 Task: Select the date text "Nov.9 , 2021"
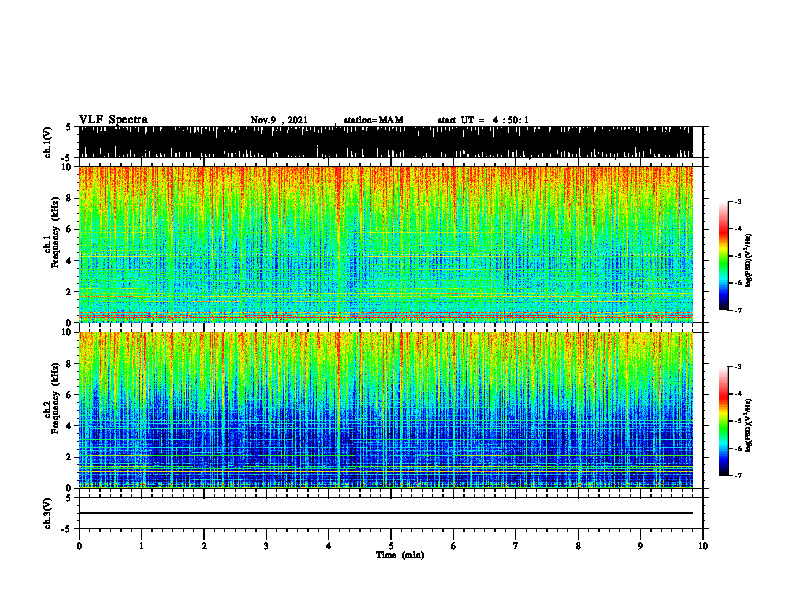(279, 120)
